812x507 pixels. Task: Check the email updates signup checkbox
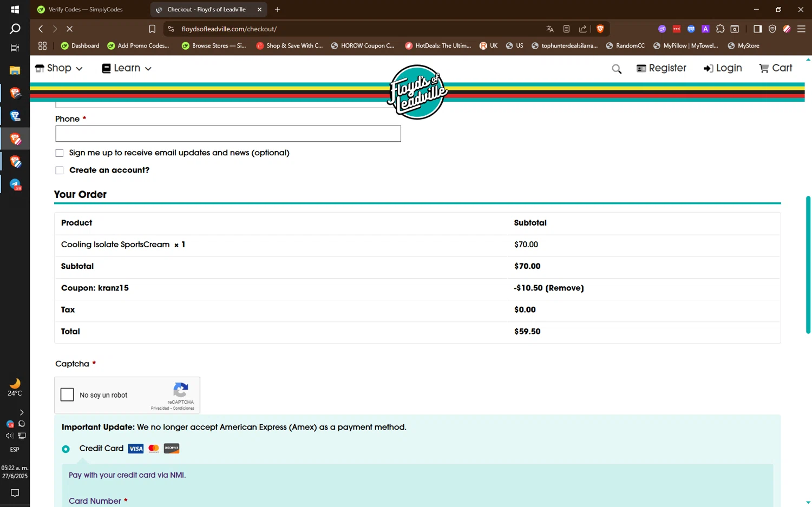coord(60,153)
